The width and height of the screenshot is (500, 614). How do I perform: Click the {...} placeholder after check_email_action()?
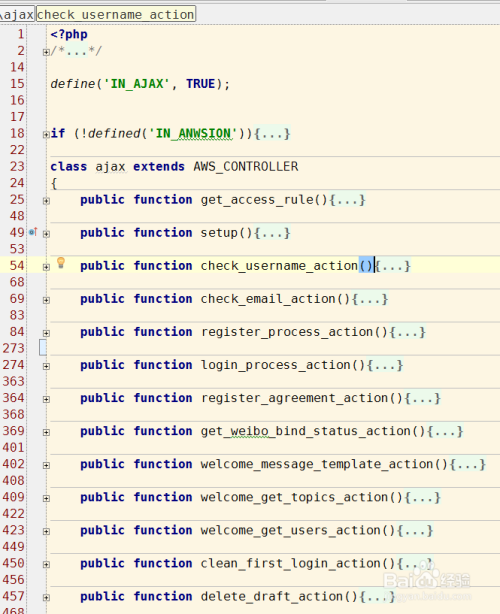(x=370, y=299)
